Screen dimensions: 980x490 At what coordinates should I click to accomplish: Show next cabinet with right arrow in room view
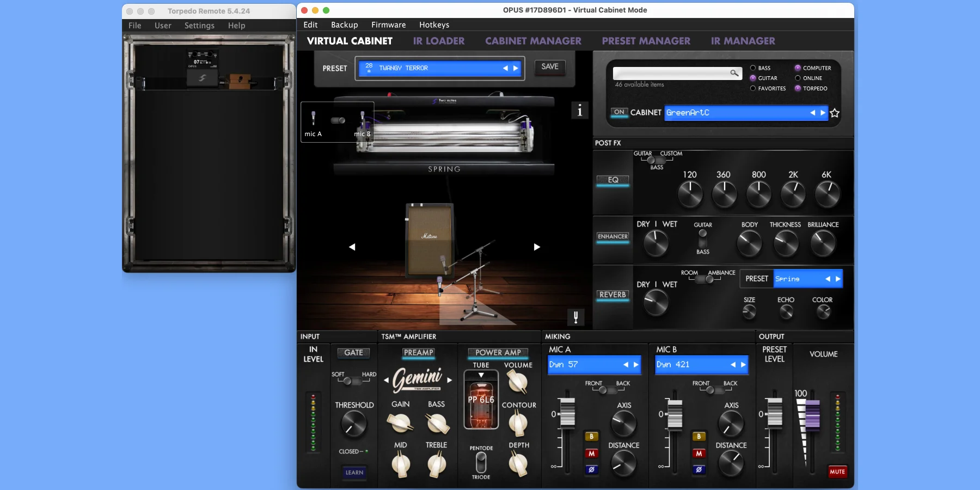[x=537, y=247]
